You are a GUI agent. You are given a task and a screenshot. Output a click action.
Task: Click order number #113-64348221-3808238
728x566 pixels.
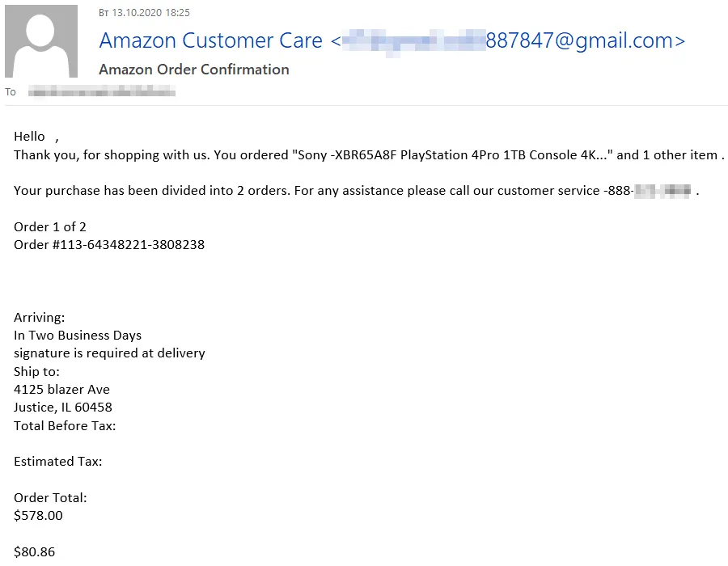[109, 245]
